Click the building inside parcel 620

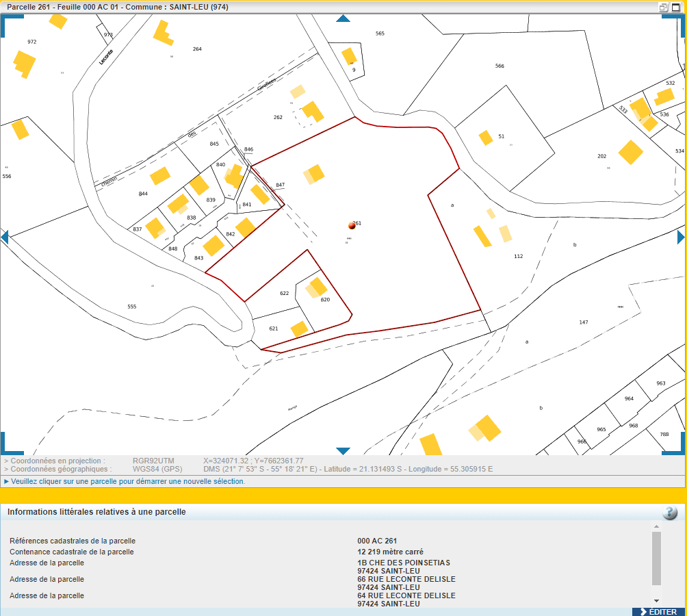pos(317,286)
